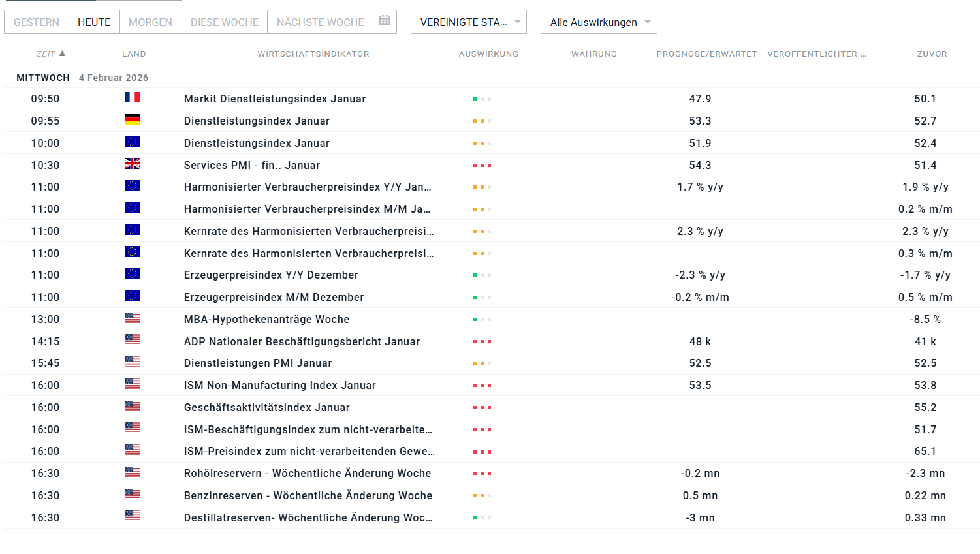
Task: Open the Alle Auswirkungen impact dropdown
Action: coord(599,22)
